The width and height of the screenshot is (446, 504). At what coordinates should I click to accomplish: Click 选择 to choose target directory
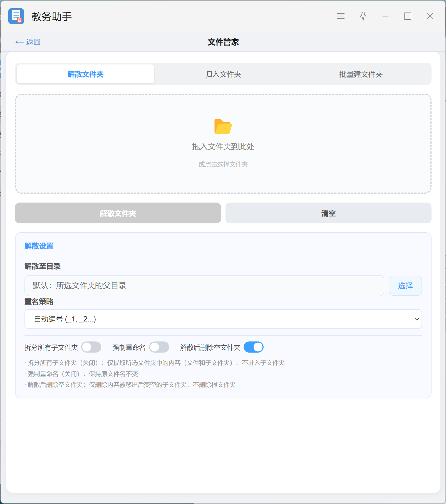(x=405, y=286)
